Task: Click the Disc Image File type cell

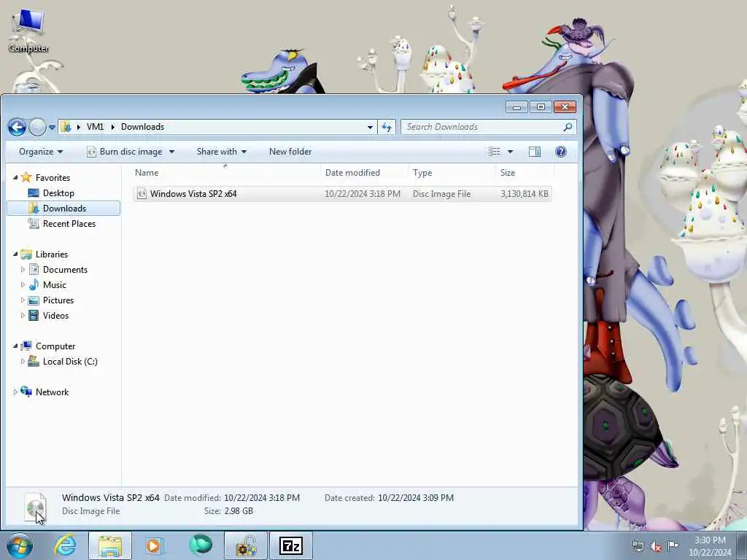Action: pos(441,194)
